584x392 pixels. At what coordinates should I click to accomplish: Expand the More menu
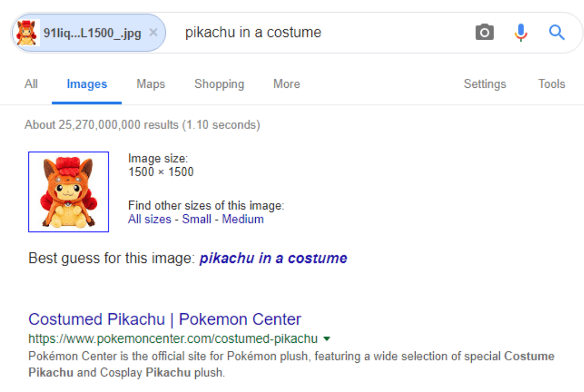pyautogui.click(x=286, y=84)
